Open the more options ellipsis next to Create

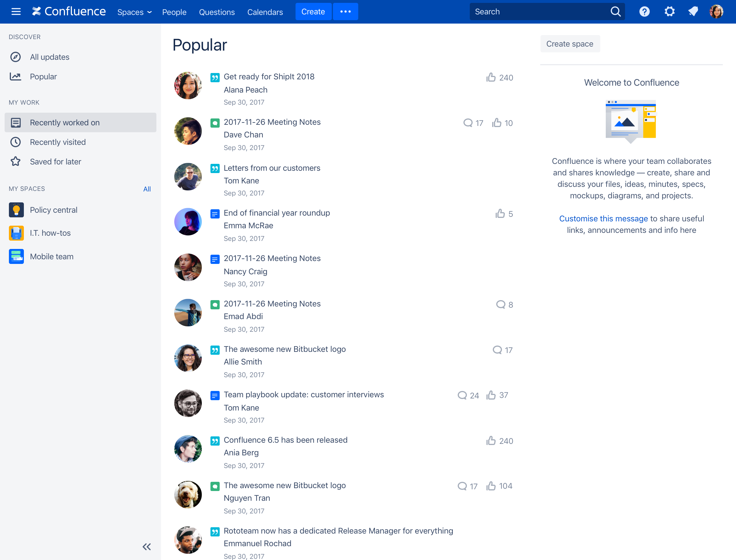pyautogui.click(x=345, y=12)
